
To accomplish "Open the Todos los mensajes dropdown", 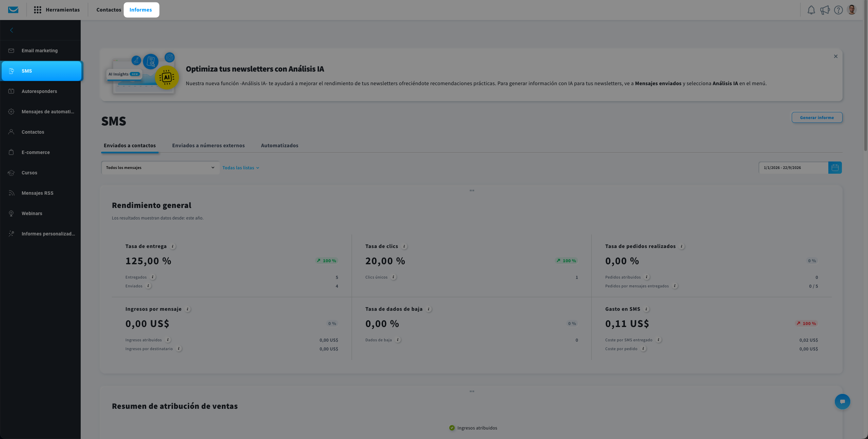I will (160, 168).
